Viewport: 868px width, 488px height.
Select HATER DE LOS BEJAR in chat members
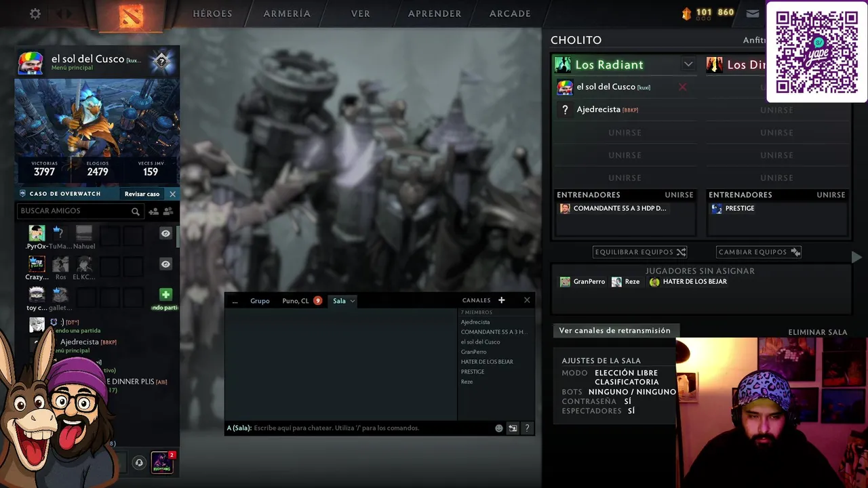pos(487,362)
